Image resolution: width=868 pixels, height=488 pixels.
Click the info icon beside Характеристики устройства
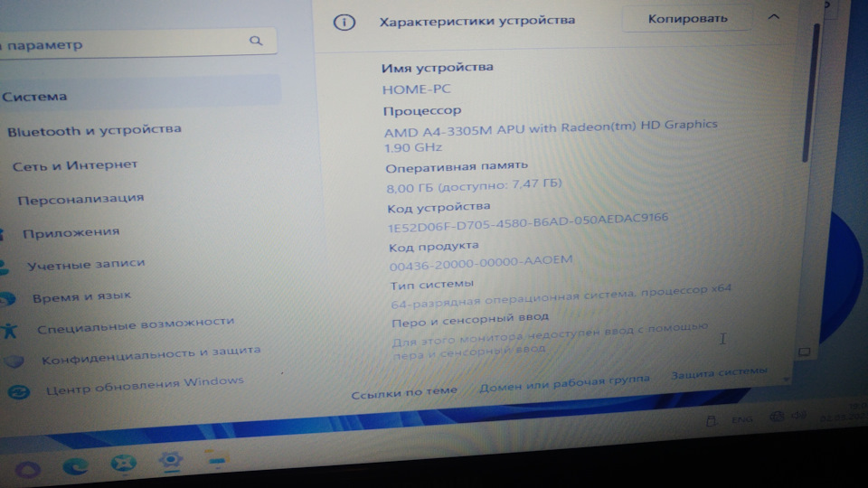point(344,22)
